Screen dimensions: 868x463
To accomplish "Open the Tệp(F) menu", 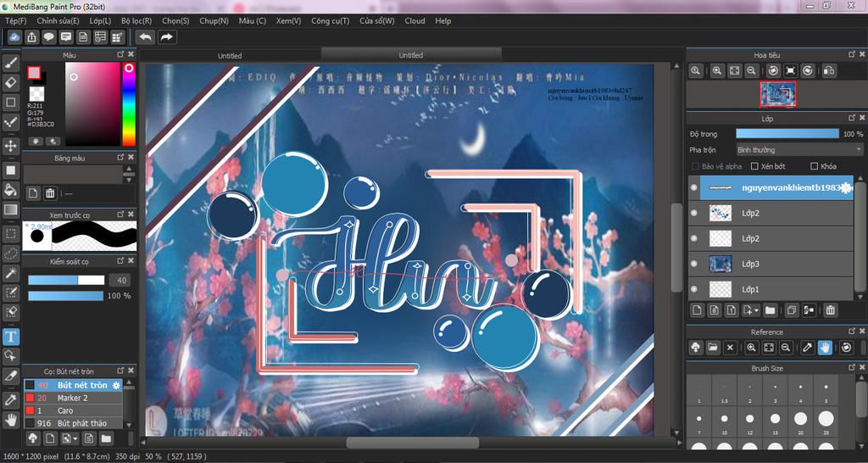I will pyautogui.click(x=15, y=20).
